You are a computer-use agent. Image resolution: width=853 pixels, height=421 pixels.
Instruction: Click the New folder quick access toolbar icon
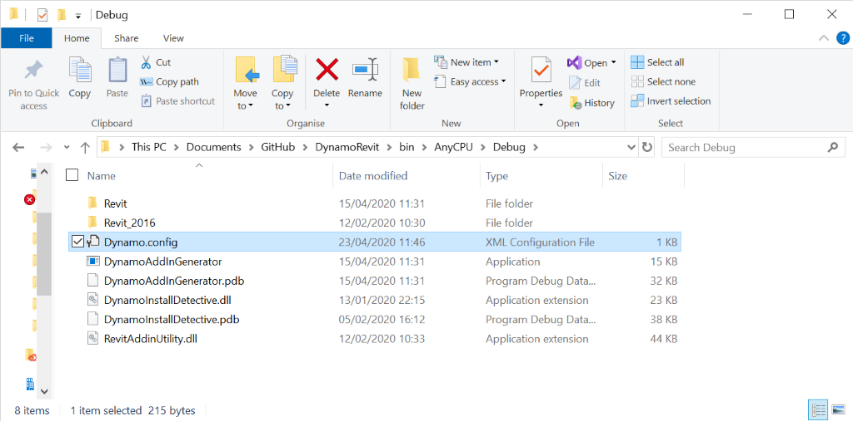[61, 15]
